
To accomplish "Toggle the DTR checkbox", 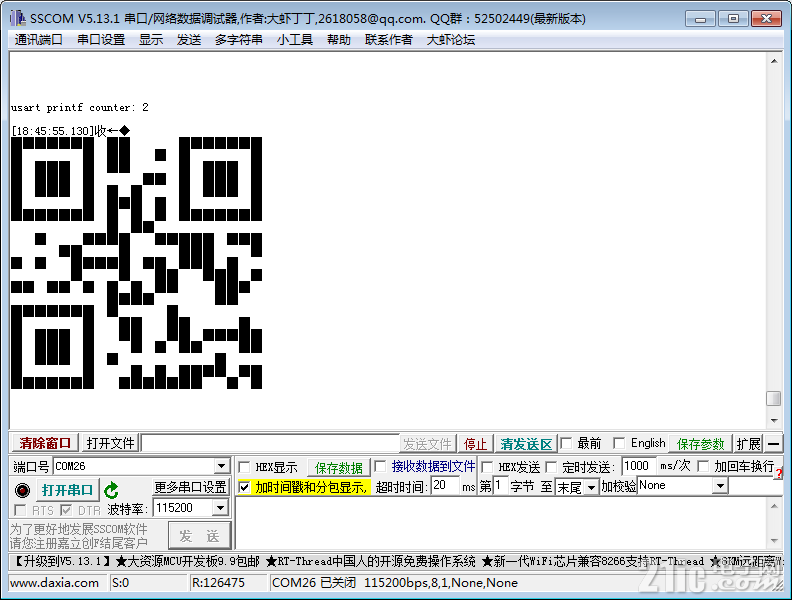I will click(x=66, y=510).
